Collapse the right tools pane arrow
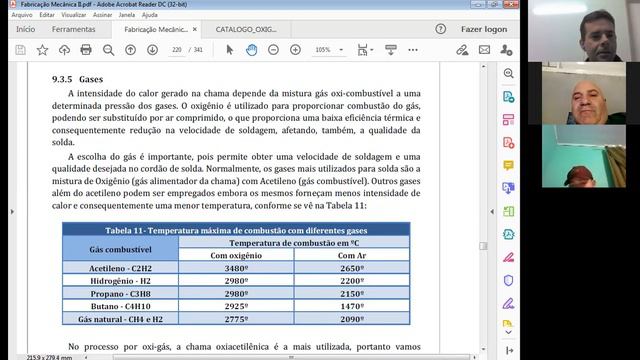Viewport: 640px width, 360px height. (x=492, y=211)
